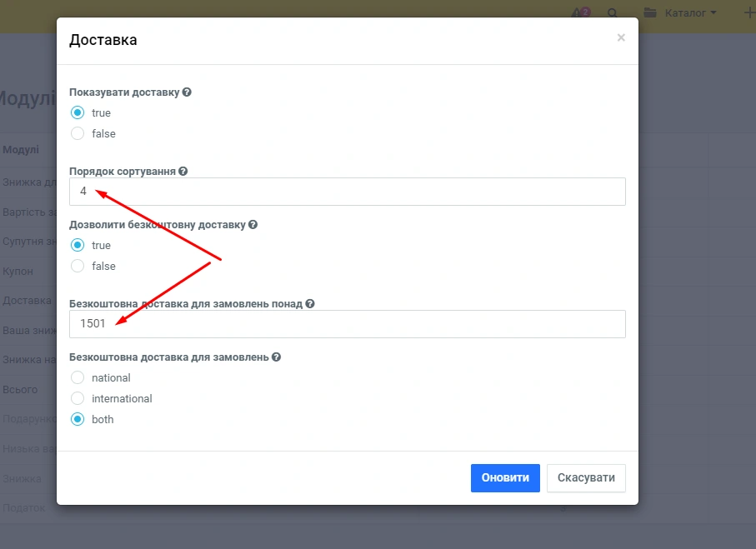756x549 pixels.
Task: Select false for Дозволити безкоштовну доставку
Action: click(x=78, y=266)
